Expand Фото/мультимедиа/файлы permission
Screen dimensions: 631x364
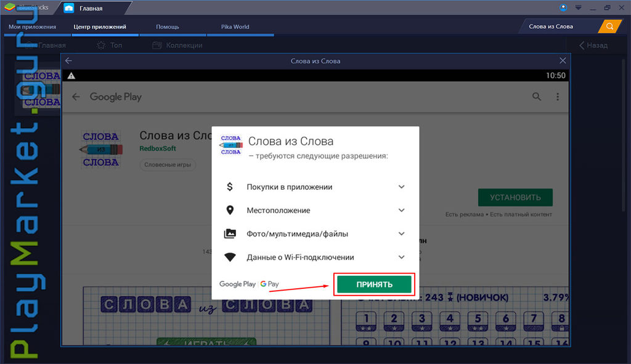click(401, 233)
